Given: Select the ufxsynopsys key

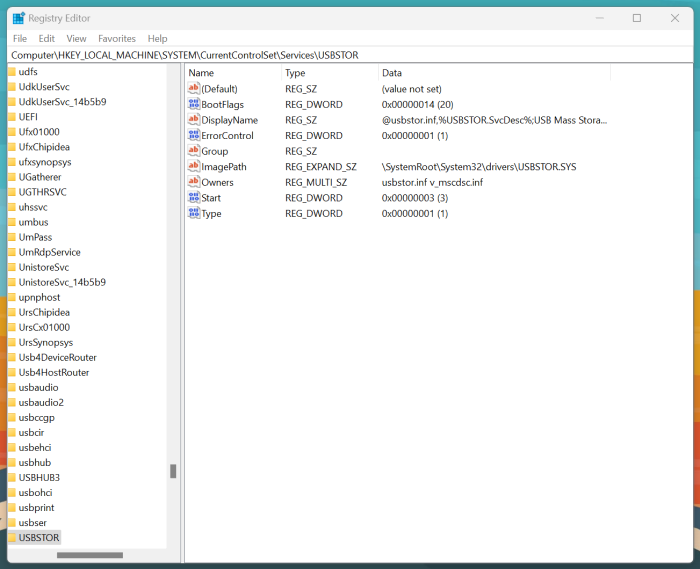Looking at the screenshot, I should coord(45,162).
